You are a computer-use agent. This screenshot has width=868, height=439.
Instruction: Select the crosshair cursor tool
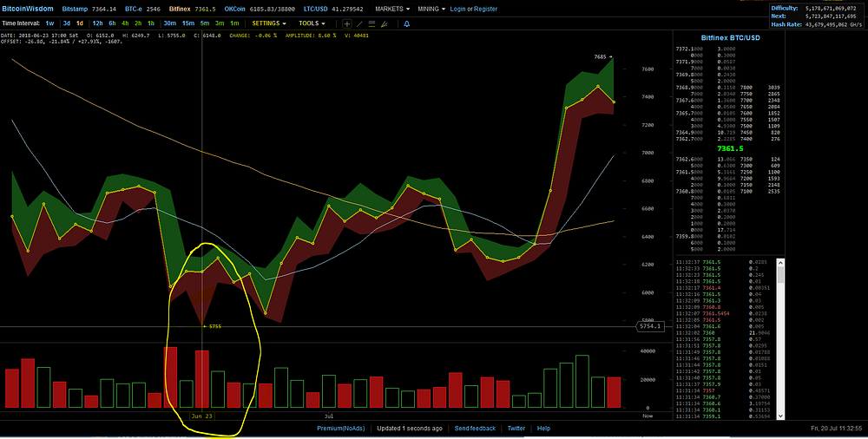click(347, 23)
